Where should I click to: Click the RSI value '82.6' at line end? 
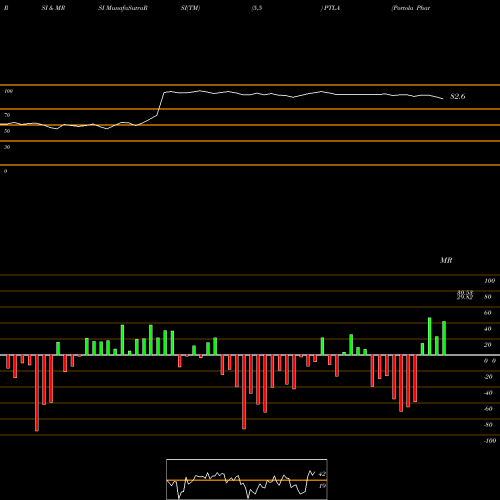[458, 96]
